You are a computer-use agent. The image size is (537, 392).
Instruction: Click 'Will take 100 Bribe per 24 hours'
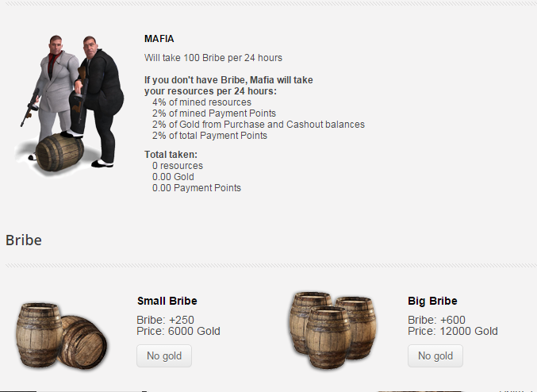point(213,58)
